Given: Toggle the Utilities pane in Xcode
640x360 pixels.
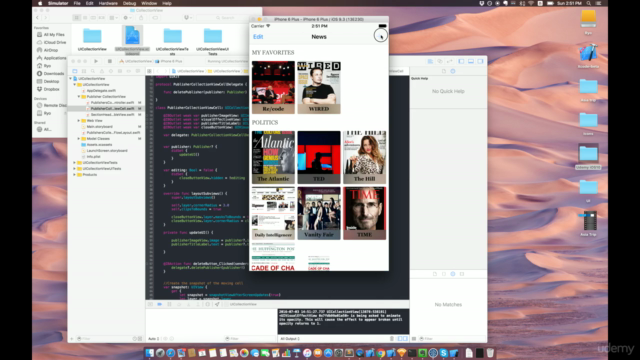Looking at the screenshot, I should point(480,61).
